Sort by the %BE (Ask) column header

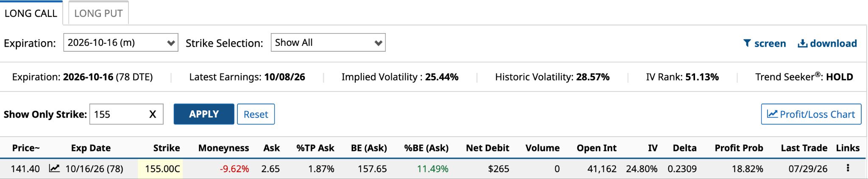pos(426,148)
